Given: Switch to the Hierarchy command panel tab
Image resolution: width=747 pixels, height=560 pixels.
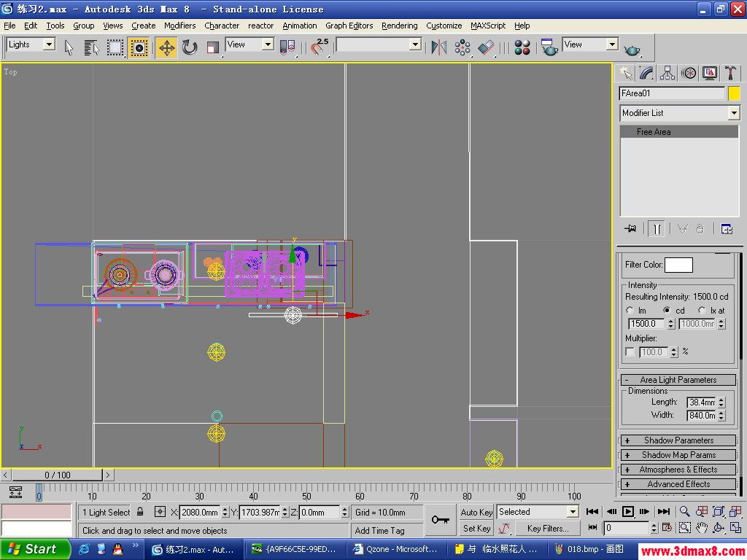Looking at the screenshot, I should point(667,73).
